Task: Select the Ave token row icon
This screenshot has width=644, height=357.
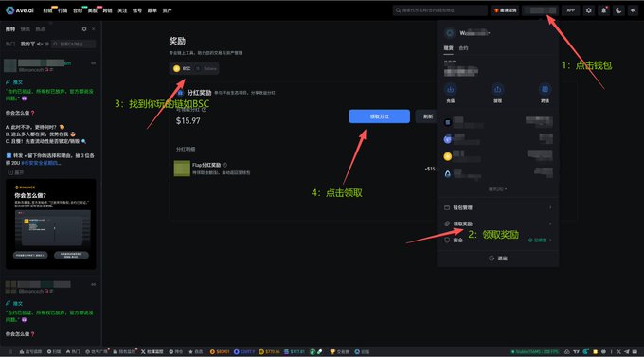Action: pos(448,174)
